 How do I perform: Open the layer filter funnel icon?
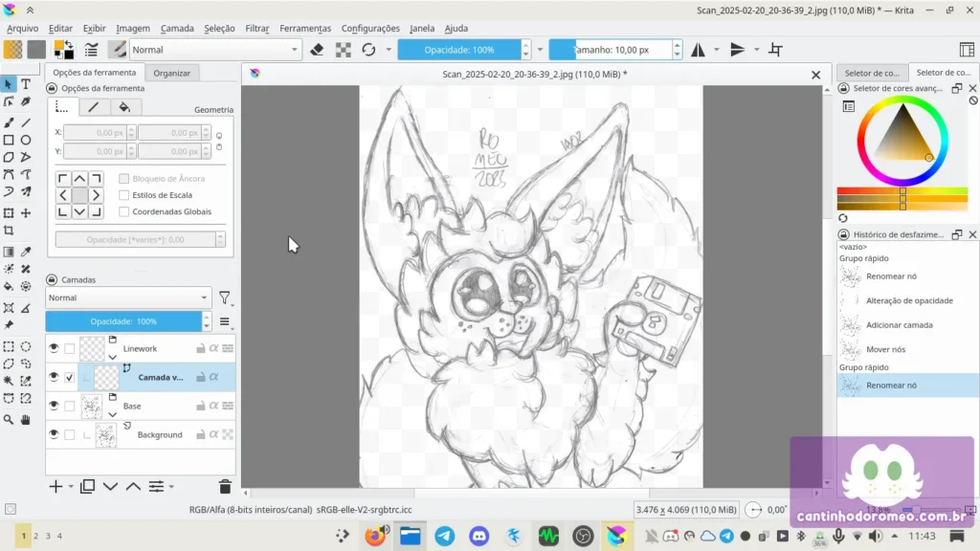pos(224,298)
